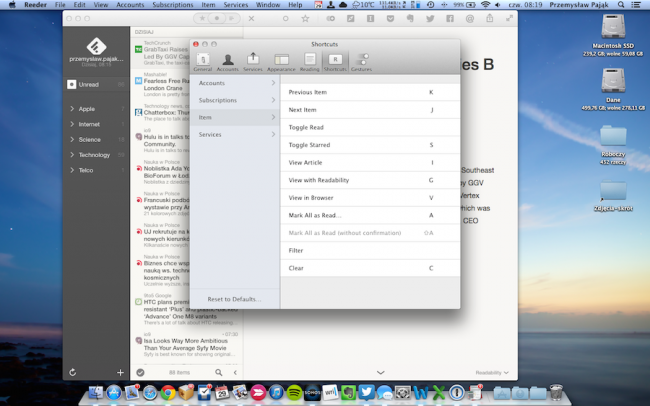Expand Item shortcut category arrow

coord(273,117)
